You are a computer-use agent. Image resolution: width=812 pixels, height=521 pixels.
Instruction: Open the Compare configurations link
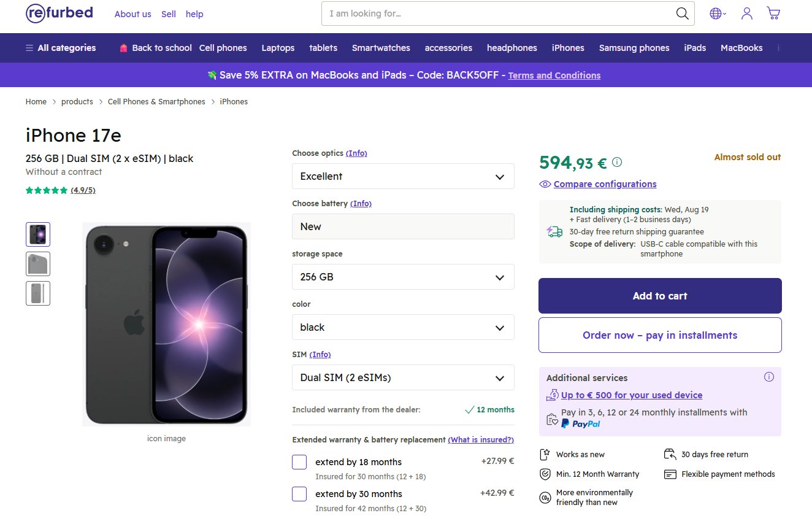pyautogui.click(x=605, y=184)
